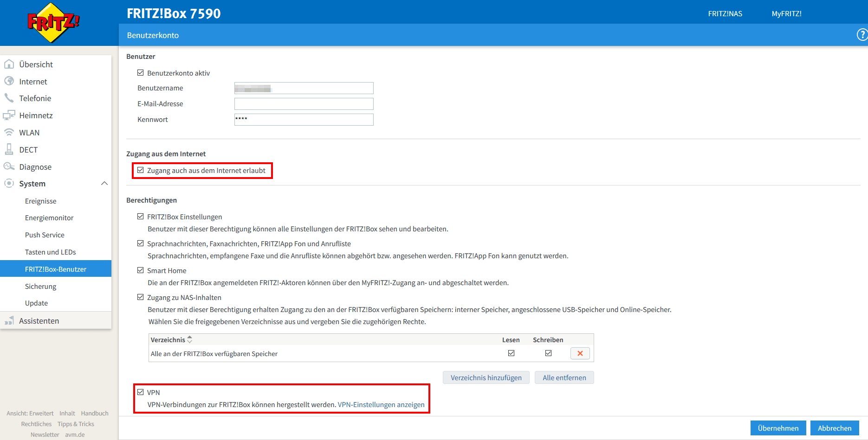
Task: Open Newsletter footer link
Action: tap(45, 434)
